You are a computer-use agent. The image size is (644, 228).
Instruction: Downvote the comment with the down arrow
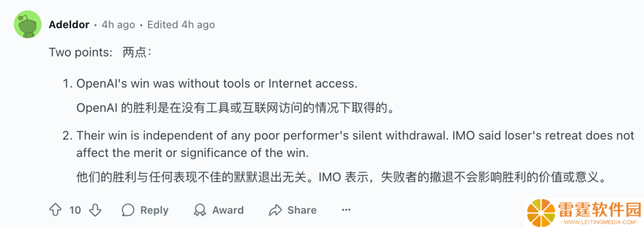coord(95,210)
